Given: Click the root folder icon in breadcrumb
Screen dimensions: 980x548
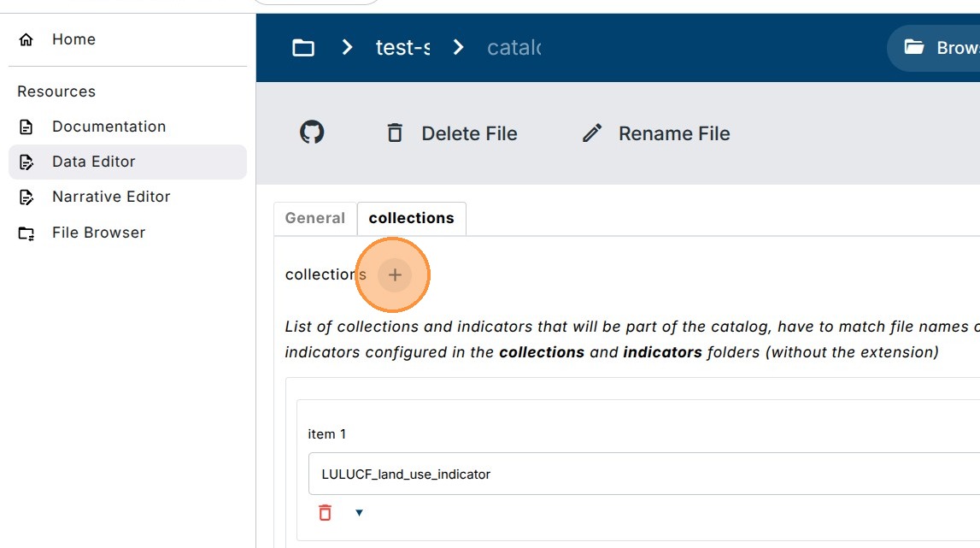Looking at the screenshot, I should pyautogui.click(x=303, y=48).
